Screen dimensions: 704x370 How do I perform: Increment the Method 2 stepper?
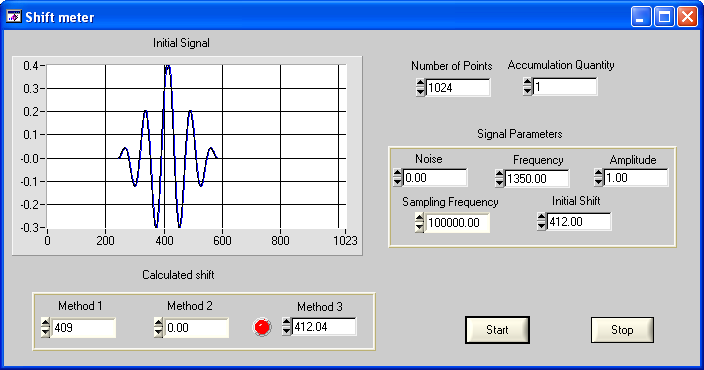click(158, 323)
